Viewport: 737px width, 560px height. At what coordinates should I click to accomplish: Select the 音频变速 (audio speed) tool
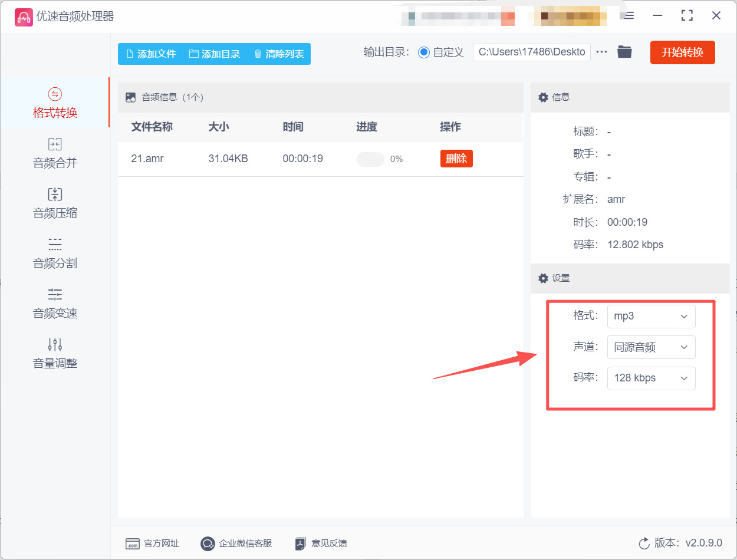pyautogui.click(x=55, y=303)
